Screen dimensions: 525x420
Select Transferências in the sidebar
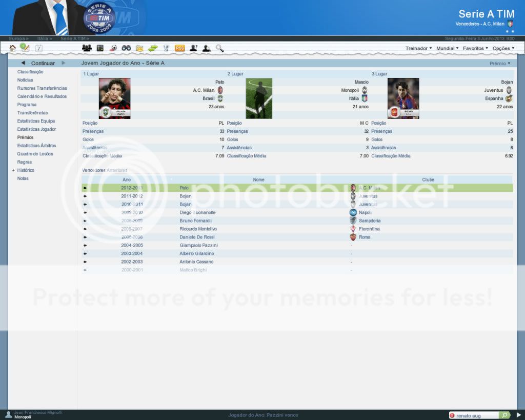32,113
